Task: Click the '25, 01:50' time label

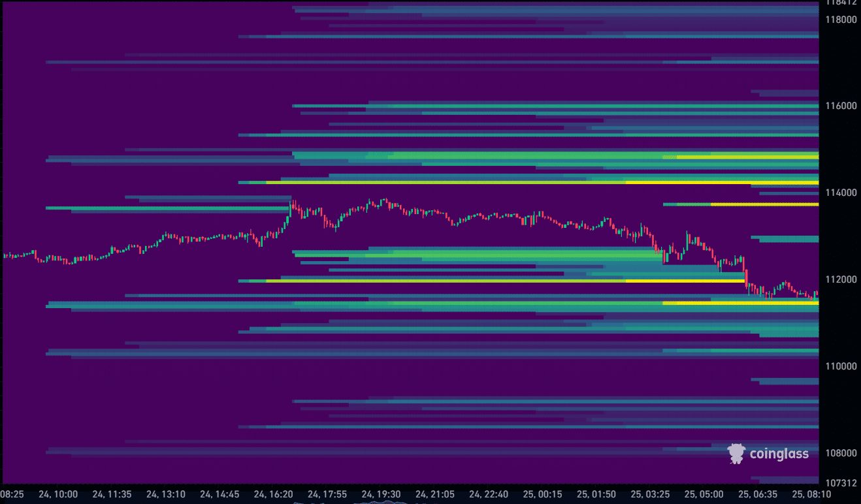Action: (x=596, y=494)
